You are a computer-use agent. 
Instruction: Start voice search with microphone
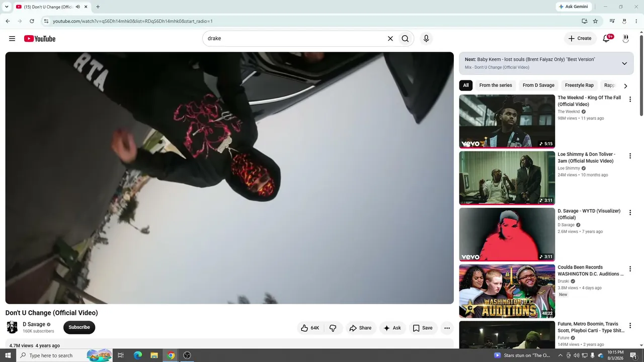[426, 39]
